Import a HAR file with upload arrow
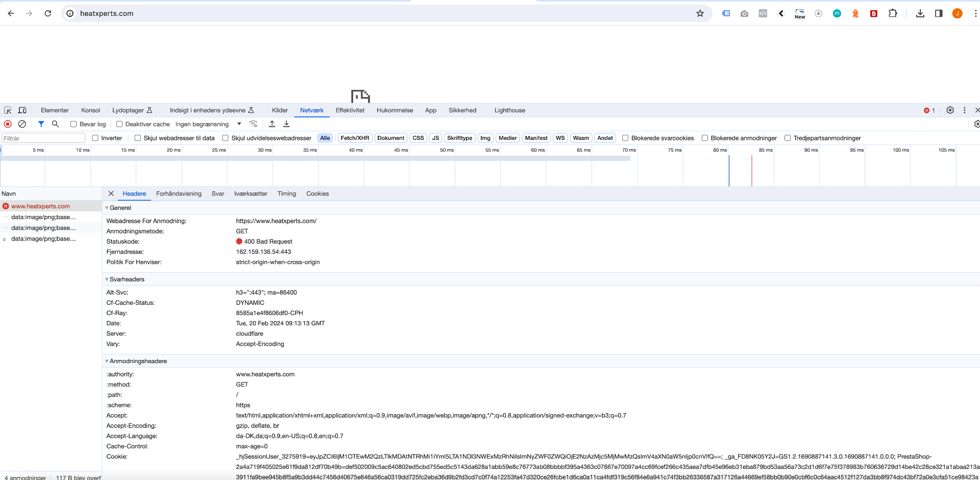 point(272,124)
